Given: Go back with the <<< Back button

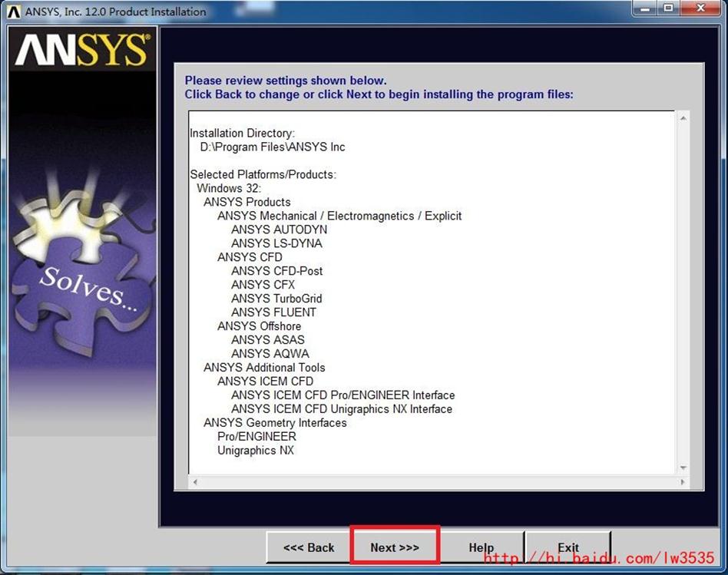Looking at the screenshot, I should pyautogui.click(x=309, y=547).
